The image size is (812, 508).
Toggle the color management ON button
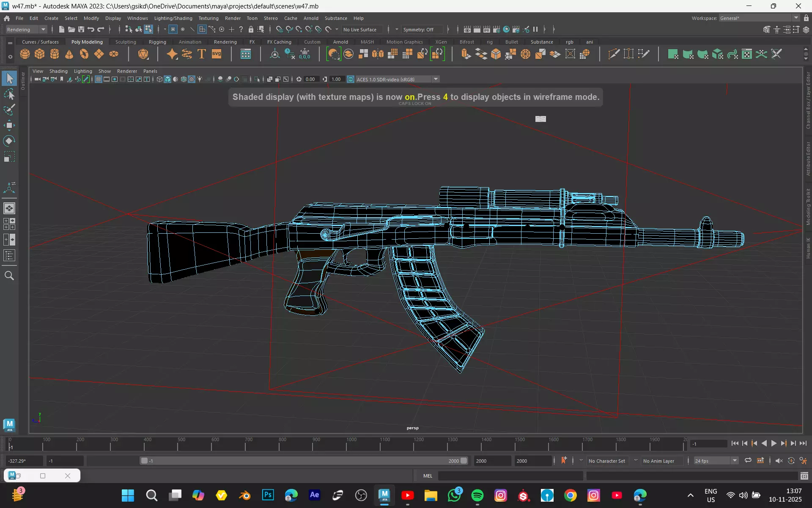click(351, 79)
